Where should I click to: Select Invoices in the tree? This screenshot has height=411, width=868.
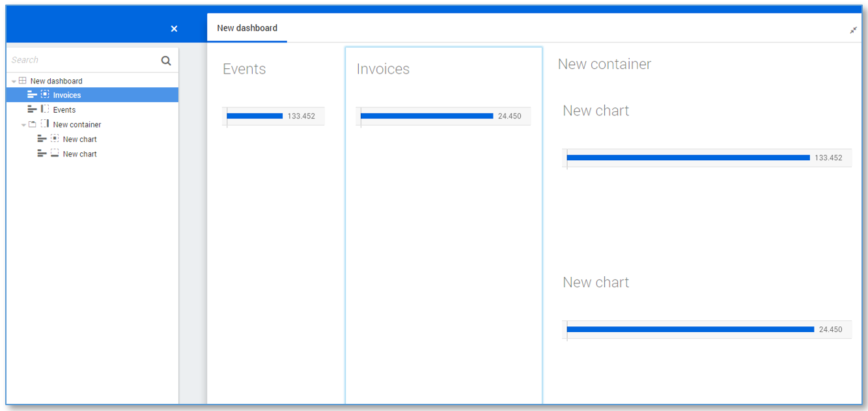pos(67,95)
